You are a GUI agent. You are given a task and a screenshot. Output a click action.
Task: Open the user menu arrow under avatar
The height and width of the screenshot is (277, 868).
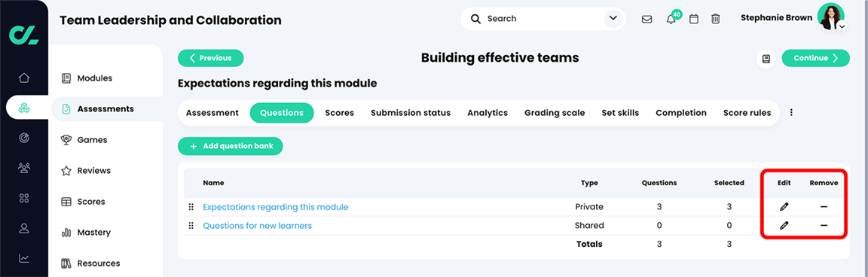(x=842, y=26)
